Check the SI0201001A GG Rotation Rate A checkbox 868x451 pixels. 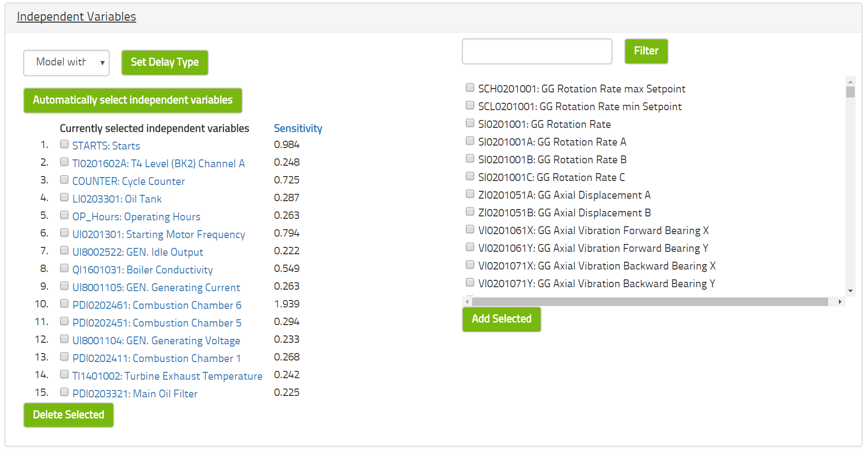[x=470, y=141]
